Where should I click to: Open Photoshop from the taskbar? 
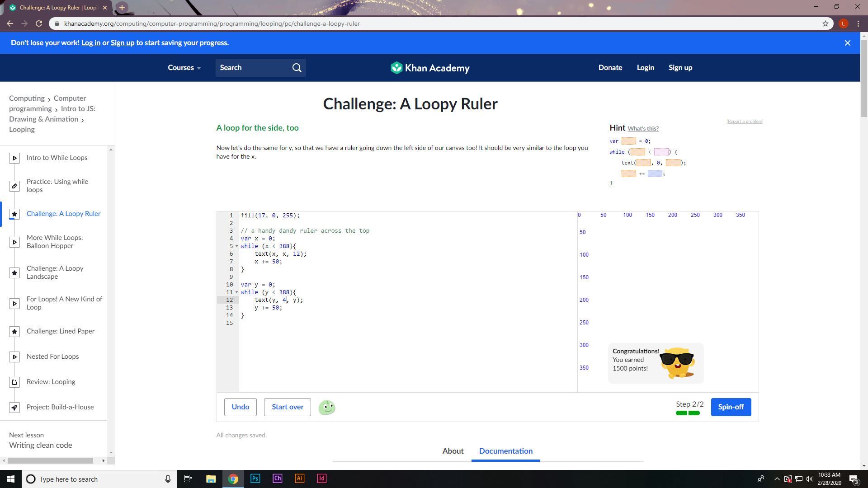pyautogui.click(x=255, y=479)
